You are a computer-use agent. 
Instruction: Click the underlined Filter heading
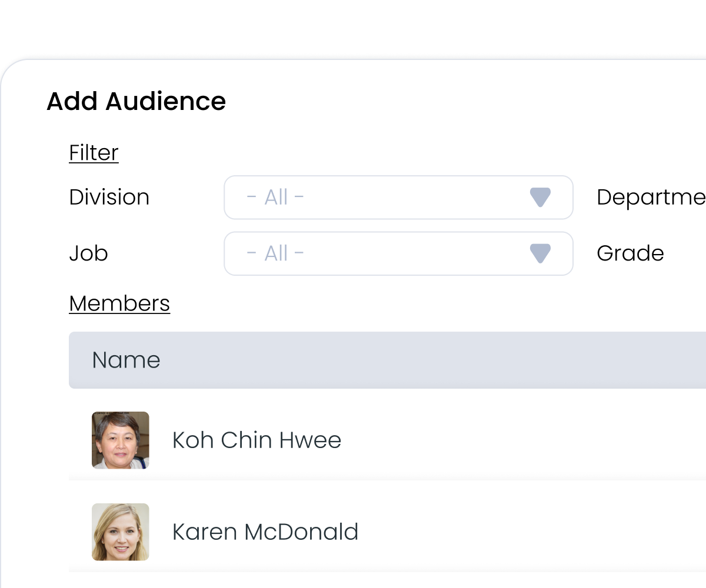coord(94,153)
